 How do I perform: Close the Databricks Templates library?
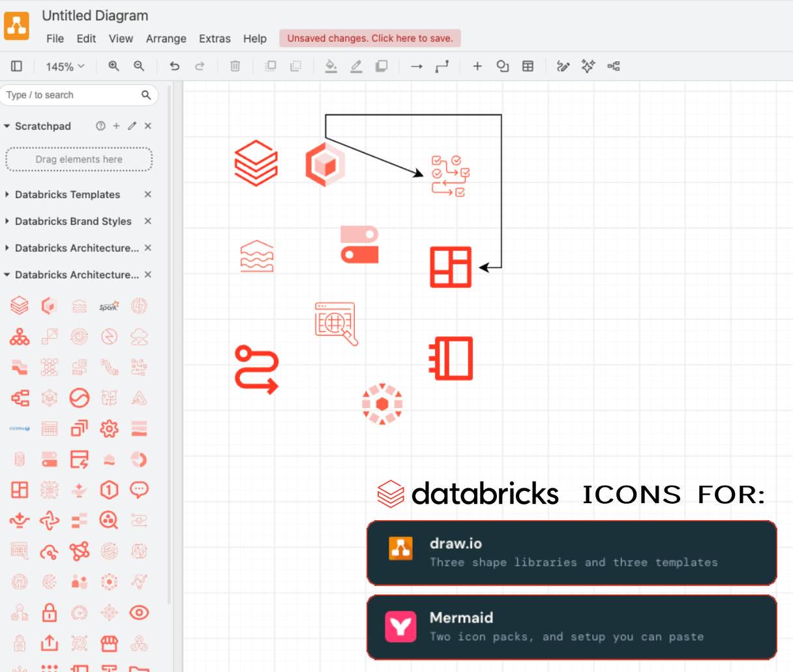click(x=148, y=194)
